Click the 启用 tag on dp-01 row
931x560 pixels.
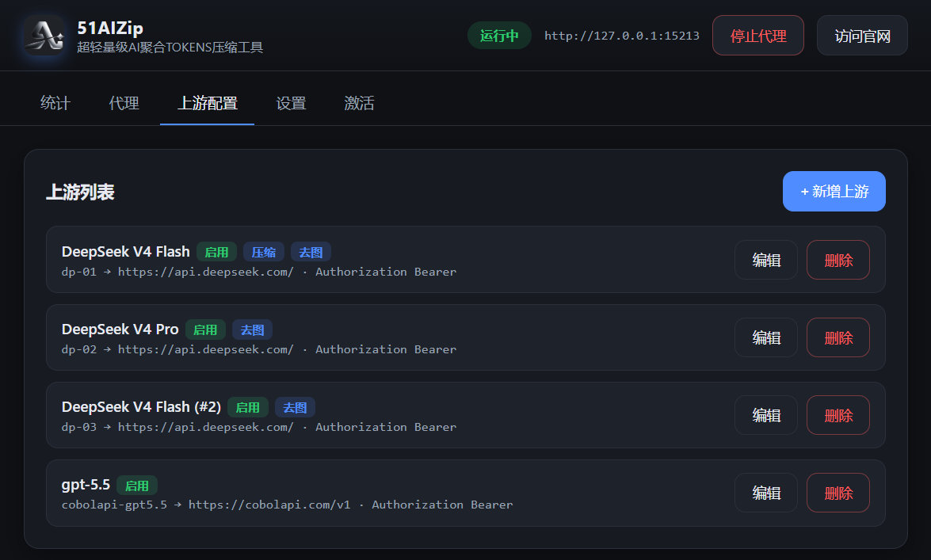(217, 253)
